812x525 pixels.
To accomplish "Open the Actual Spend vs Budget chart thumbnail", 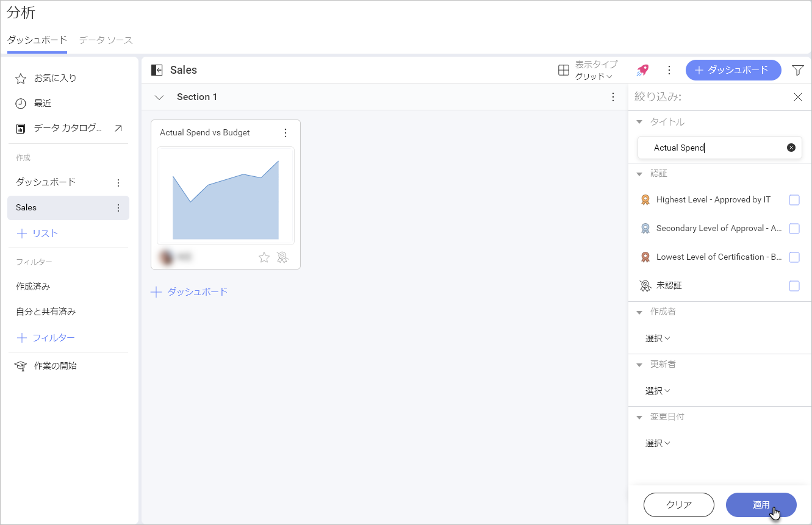I will (x=226, y=196).
